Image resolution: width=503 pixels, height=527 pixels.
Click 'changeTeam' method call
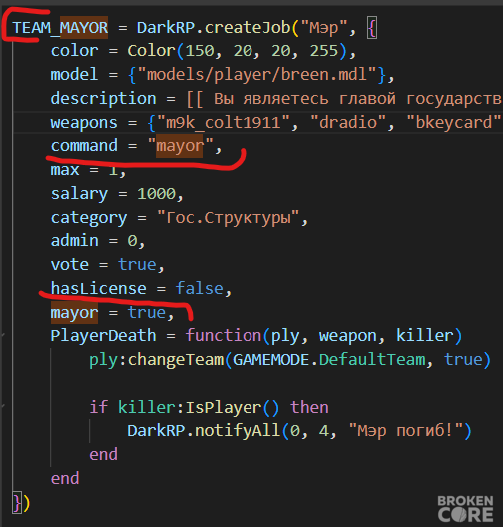176,360
